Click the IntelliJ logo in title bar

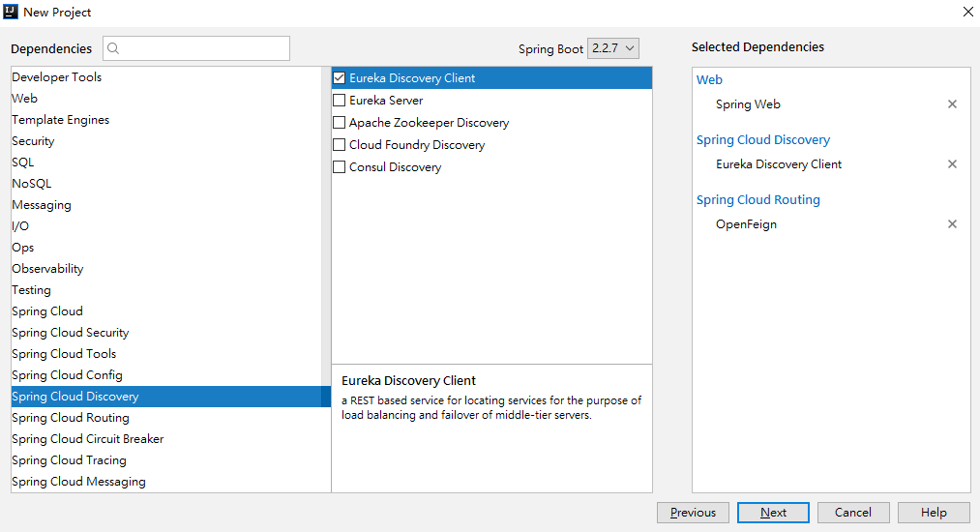pyautogui.click(x=11, y=12)
